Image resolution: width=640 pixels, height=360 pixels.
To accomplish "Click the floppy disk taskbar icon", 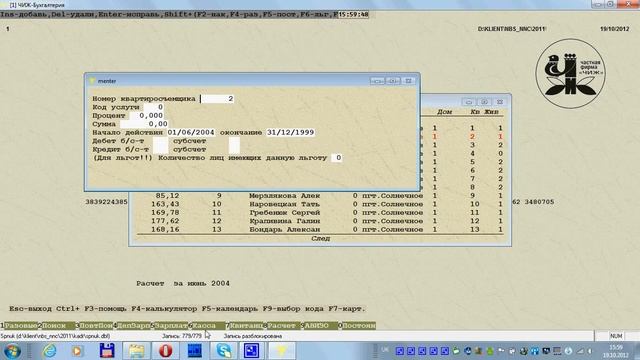I will [x=107, y=351].
